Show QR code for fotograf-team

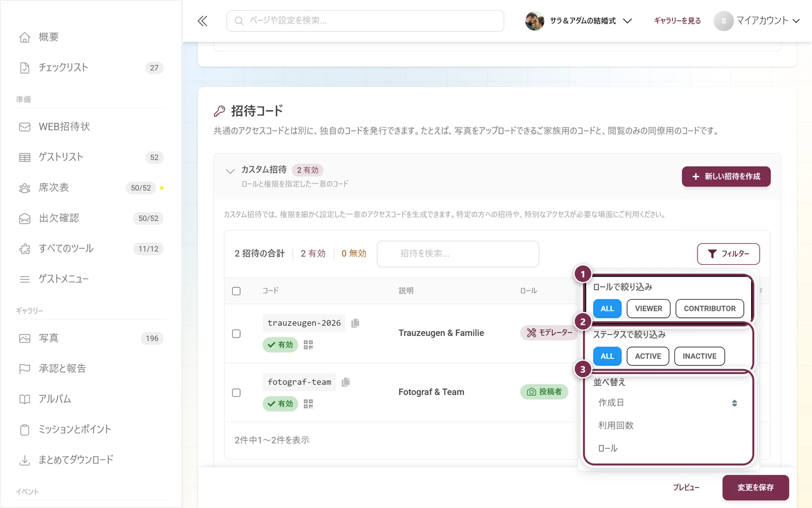click(x=308, y=404)
